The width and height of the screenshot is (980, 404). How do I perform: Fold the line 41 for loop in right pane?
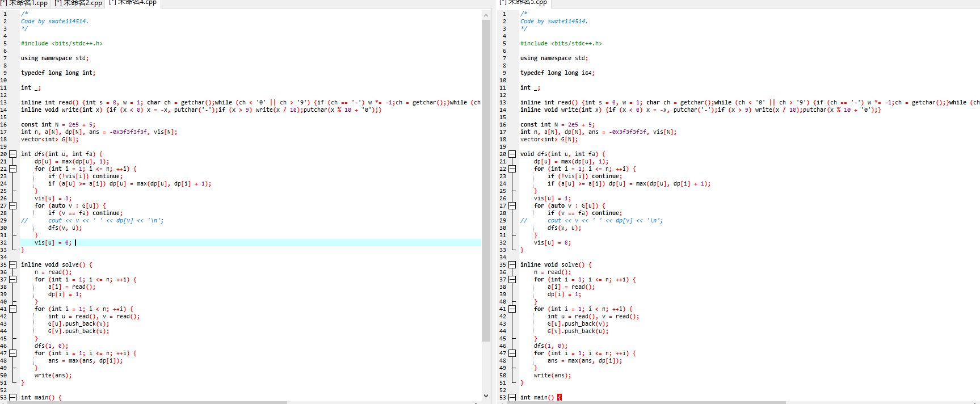pos(512,309)
